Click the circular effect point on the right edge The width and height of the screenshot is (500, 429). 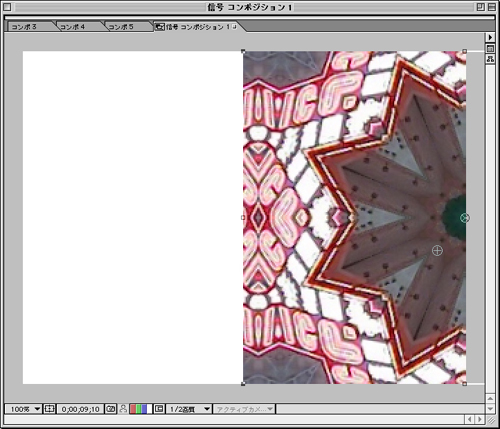coord(465,218)
